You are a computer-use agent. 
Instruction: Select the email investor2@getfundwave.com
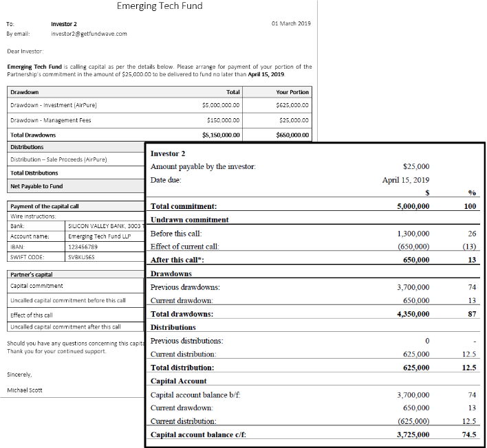[89, 34]
